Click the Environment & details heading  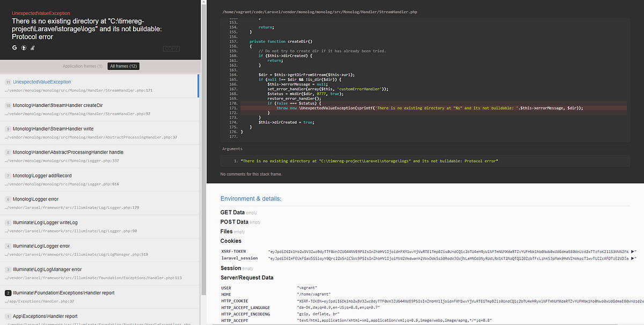pos(252,199)
